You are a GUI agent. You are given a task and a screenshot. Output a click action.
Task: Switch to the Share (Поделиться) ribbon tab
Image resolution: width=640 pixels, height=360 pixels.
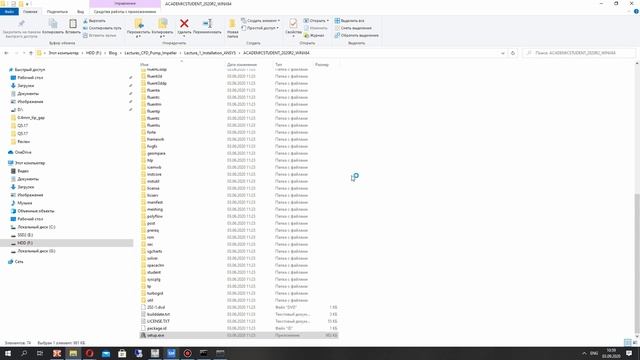[x=57, y=12]
